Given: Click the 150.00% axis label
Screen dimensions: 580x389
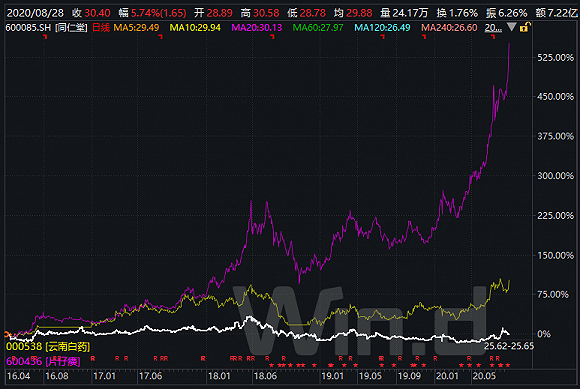Looking at the screenshot, I should 556,256.
